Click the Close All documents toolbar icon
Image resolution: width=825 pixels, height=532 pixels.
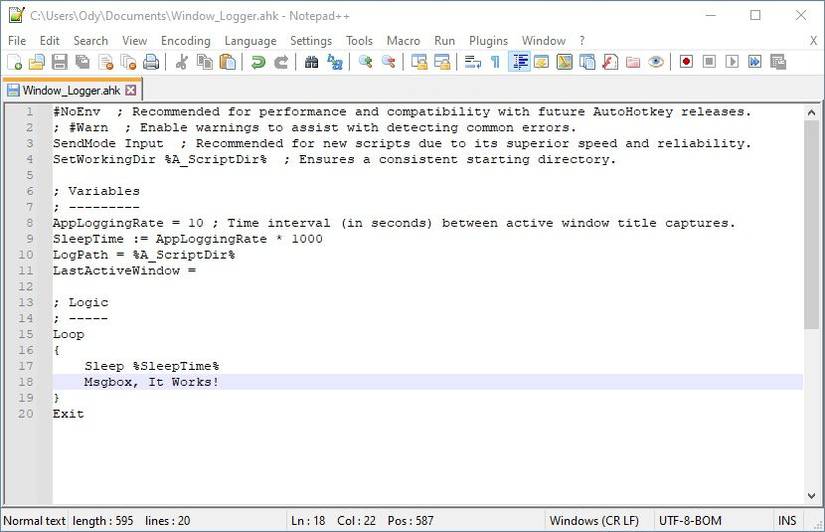pos(128,62)
